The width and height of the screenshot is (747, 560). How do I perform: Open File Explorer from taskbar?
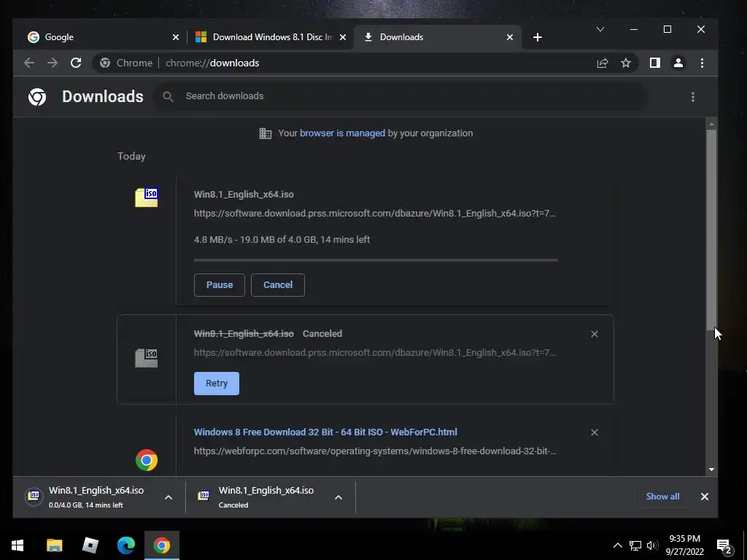pyautogui.click(x=54, y=545)
